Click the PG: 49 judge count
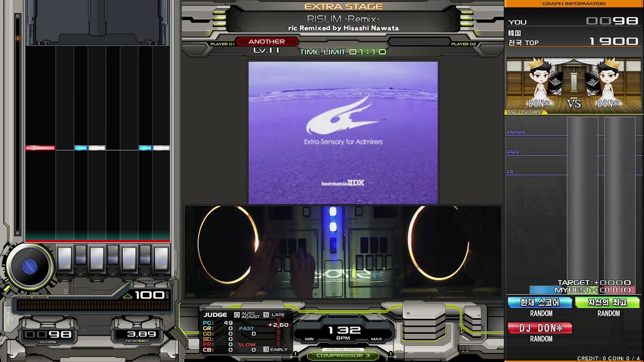This screenshot has height=362, width=644. tap(218, 323)
